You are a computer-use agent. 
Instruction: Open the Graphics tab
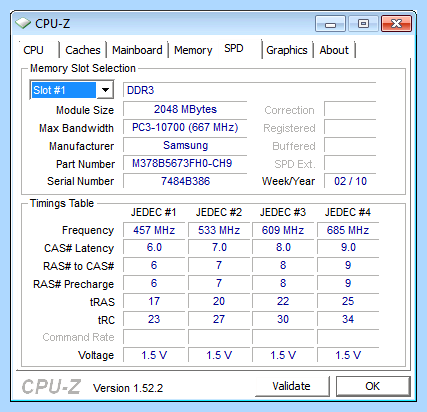point(287,50)
